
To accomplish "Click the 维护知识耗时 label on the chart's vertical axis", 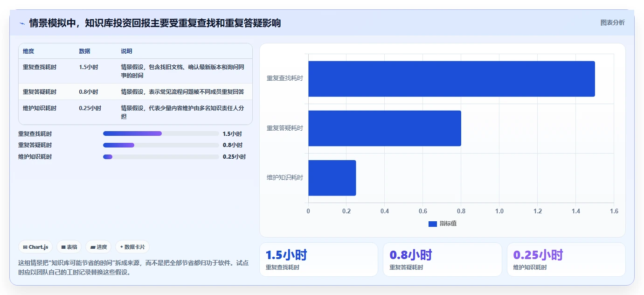I will coord(285,177).
